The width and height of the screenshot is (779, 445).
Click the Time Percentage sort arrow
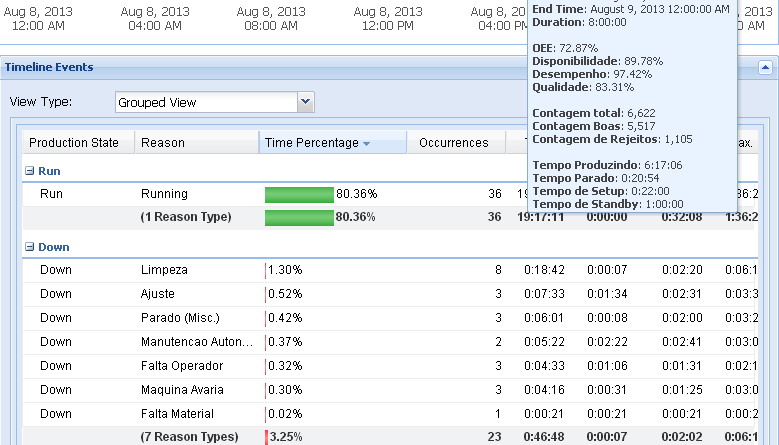[366, 144]
